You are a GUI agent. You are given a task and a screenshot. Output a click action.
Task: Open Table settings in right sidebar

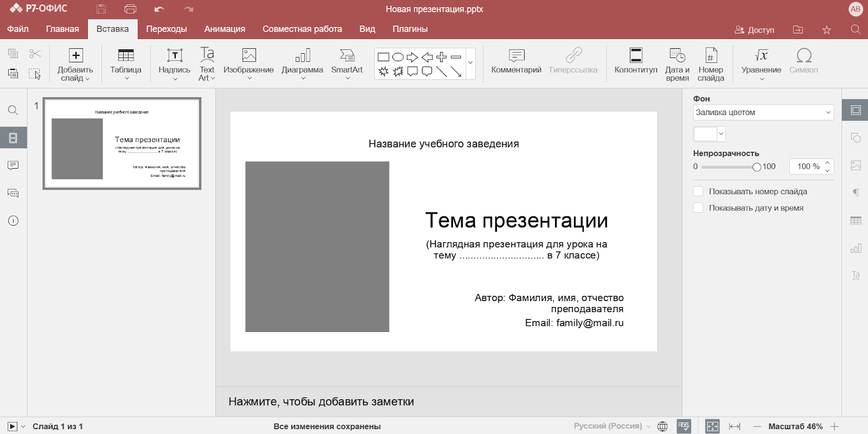pos(856,220)
